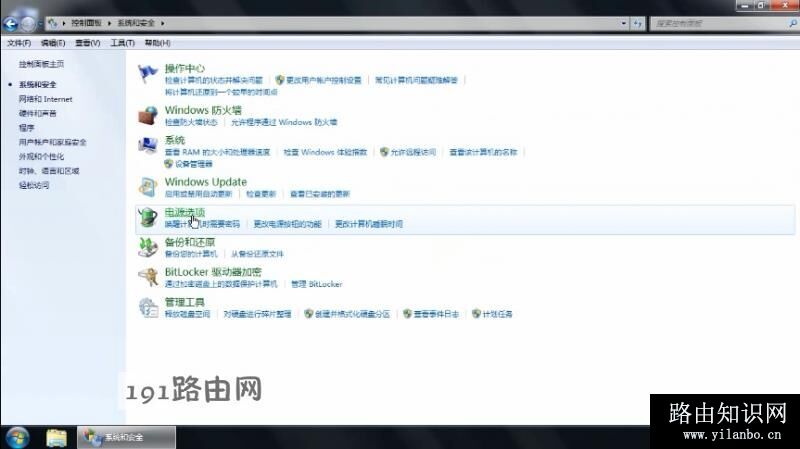Go back with the Back arrow button
The width and height of the screenshot is (800, 449).
[10, 23]
